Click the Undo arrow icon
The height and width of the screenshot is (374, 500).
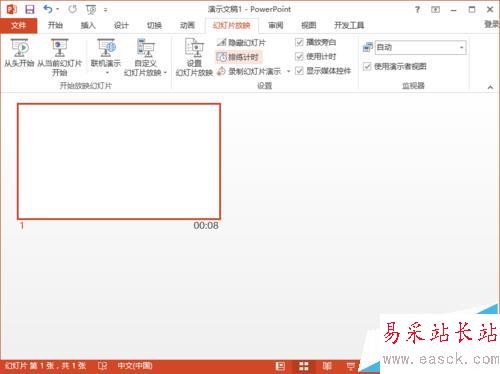(48, 9)
